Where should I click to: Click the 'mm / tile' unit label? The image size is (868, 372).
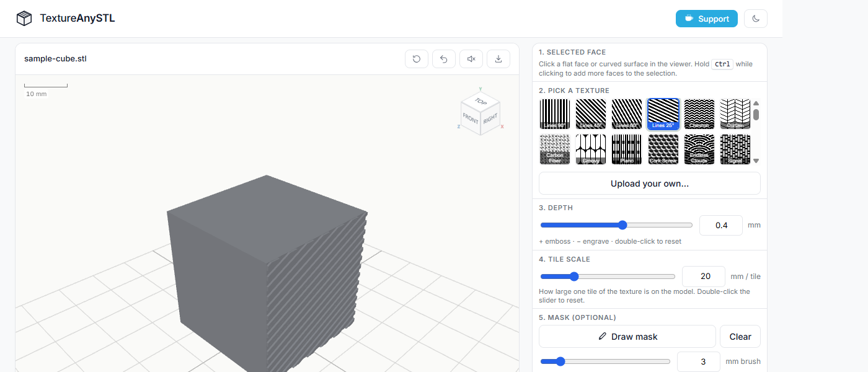tap(745, 277)
